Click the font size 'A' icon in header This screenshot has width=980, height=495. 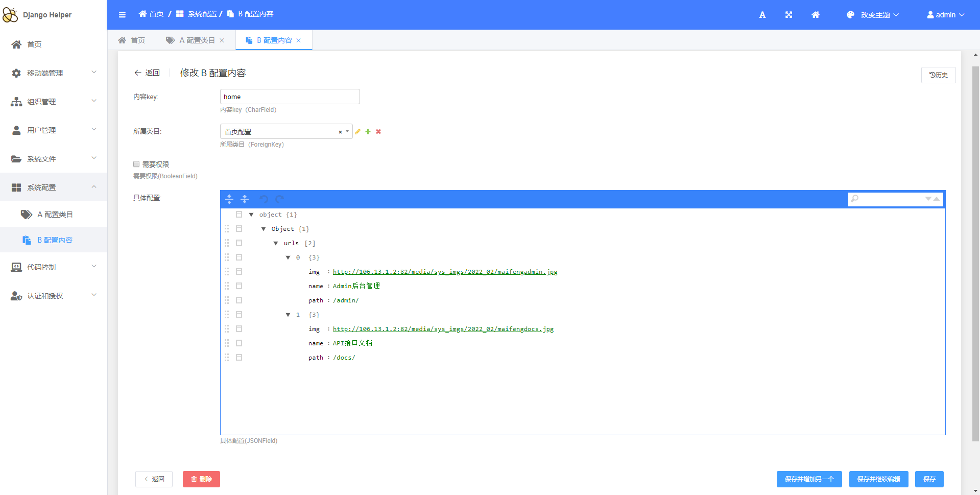click(x=762, y=15)
